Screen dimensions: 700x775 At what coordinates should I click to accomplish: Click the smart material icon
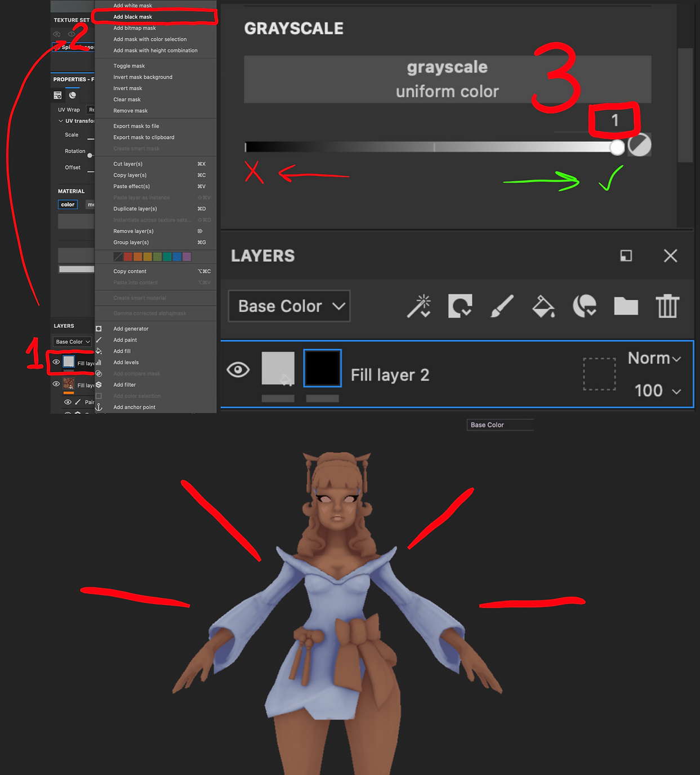[585, 306]
